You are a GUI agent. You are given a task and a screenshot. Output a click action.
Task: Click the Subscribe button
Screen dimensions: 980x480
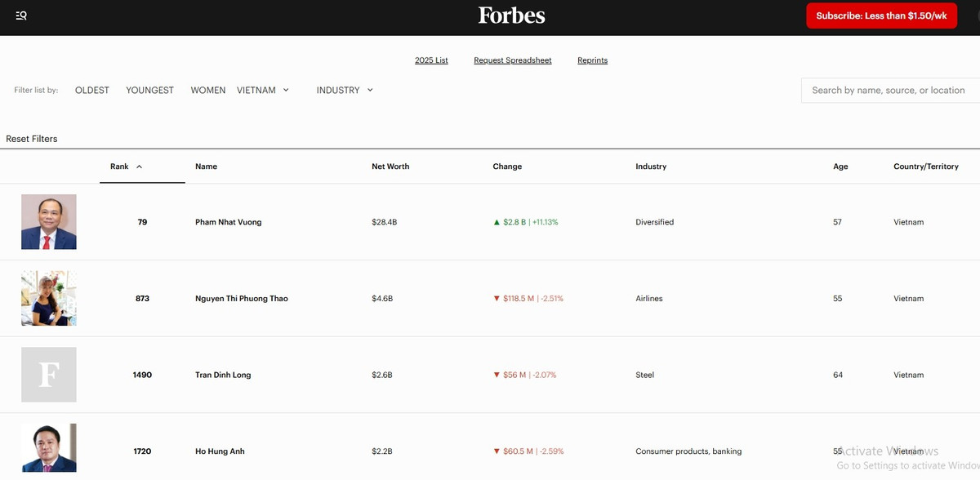point(881,16)
